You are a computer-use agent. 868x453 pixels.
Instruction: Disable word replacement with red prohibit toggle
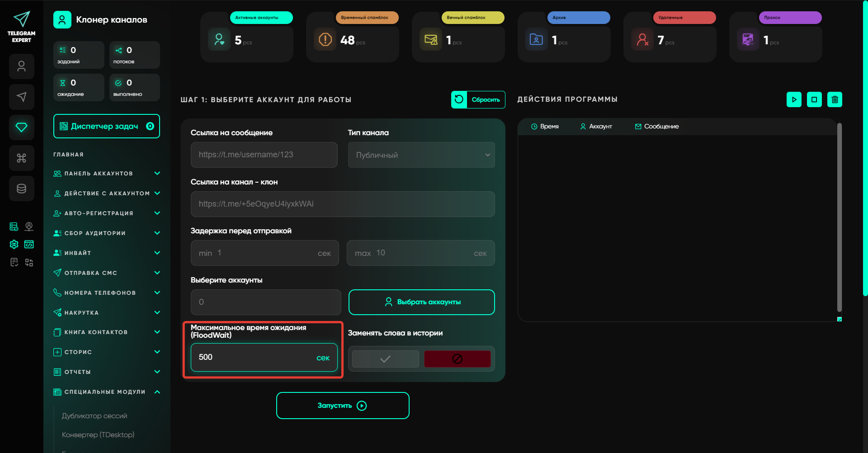tap(457, 359)
